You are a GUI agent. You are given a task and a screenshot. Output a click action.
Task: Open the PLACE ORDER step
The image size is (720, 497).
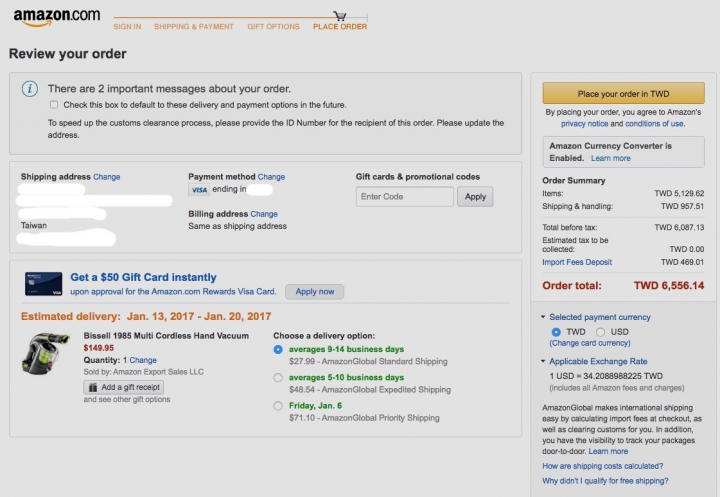tap(340, 27)
